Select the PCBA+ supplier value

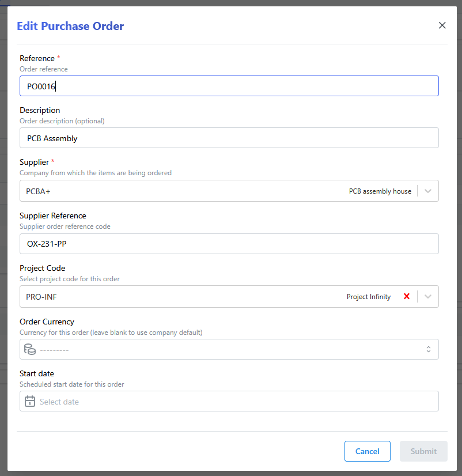click(x=38, y=191)
